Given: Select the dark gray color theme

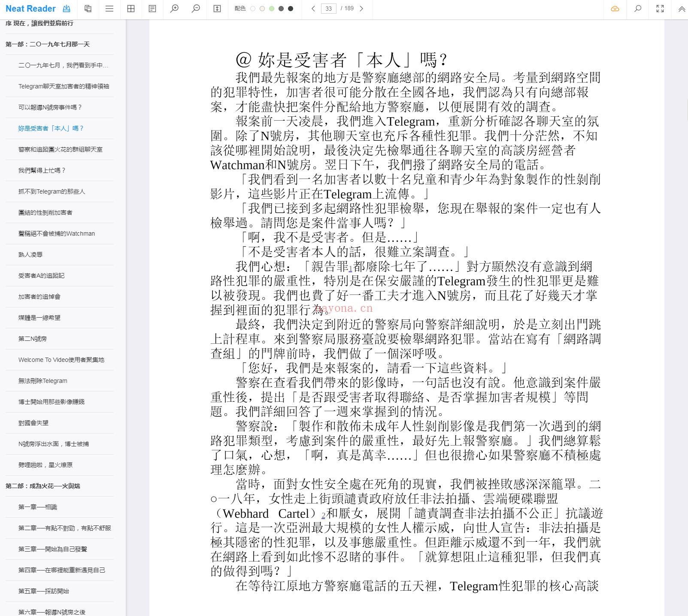Looking at the screenshot, I should pyautogui.click(x=281, y=9).
